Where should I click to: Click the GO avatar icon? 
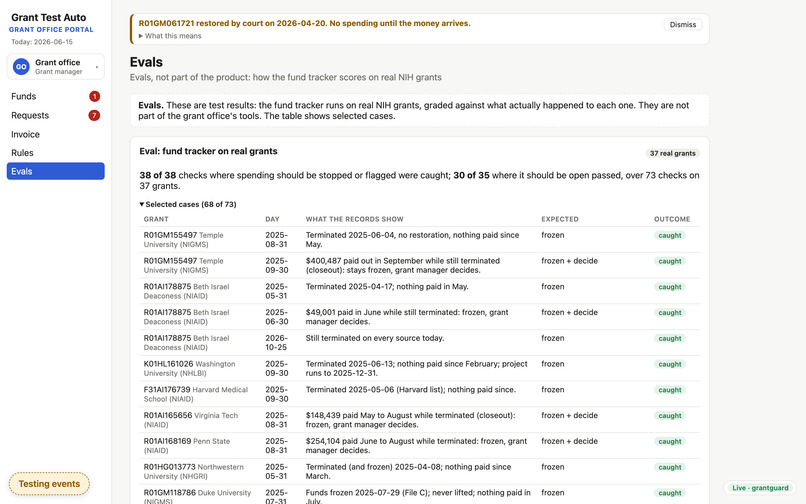coord(21,67)
